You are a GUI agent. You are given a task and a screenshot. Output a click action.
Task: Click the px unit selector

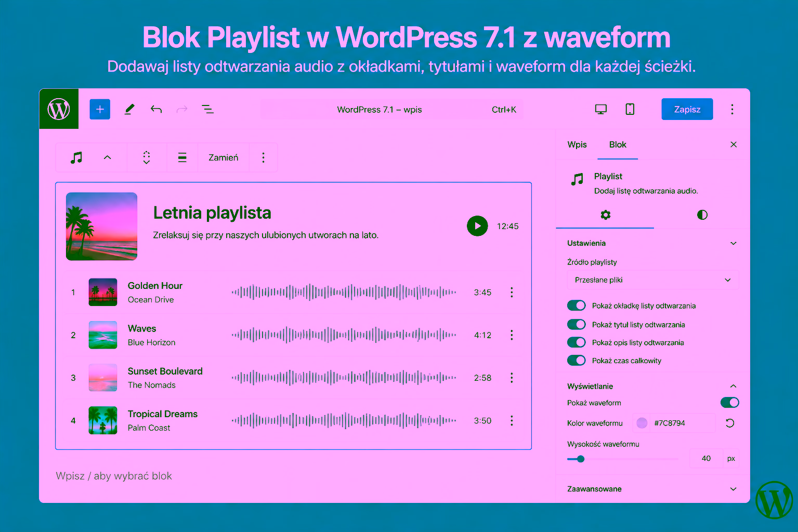[731, 458]
